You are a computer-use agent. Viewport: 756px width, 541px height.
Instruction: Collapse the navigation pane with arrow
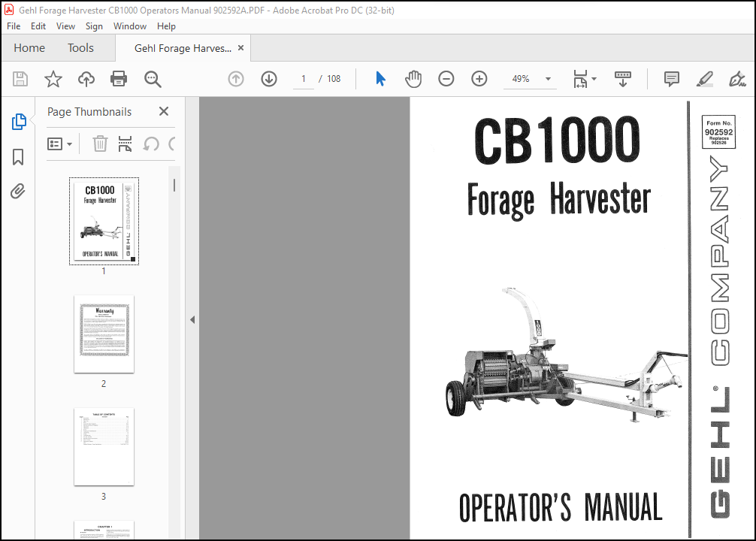coord(192,319)
